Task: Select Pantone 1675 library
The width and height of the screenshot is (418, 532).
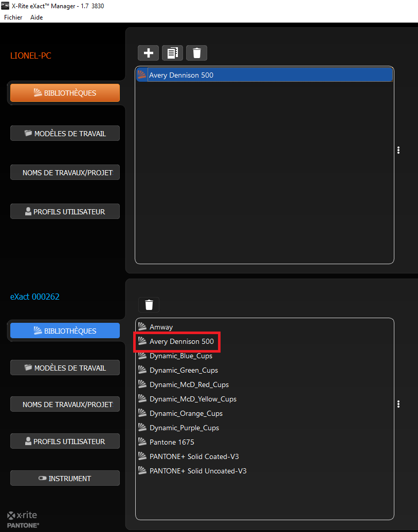Action: tap(265, 442)
